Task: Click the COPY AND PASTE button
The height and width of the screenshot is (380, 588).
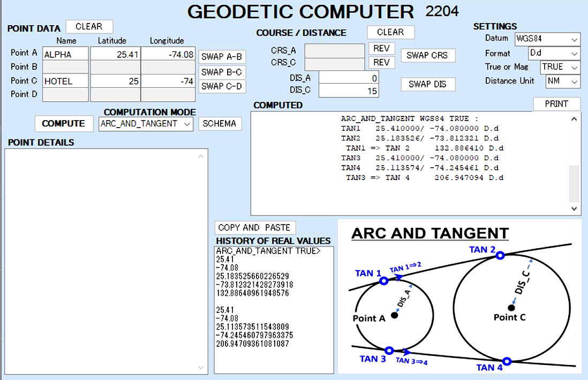Action: point(254,228)
